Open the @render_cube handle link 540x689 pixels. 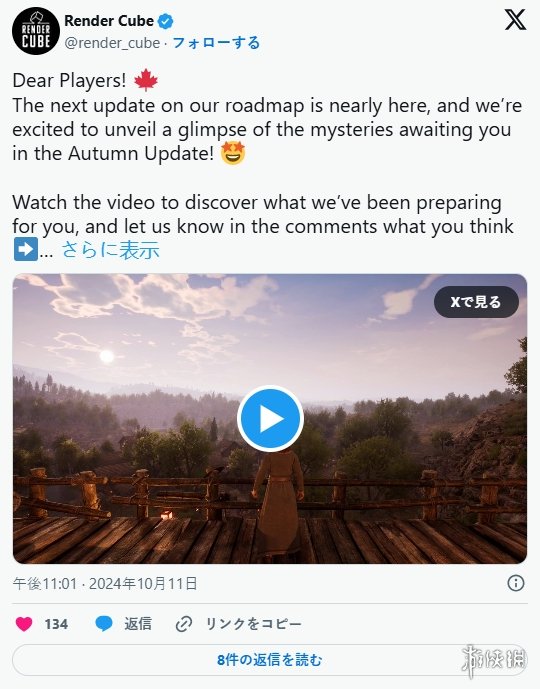click(x=112, y=43)
